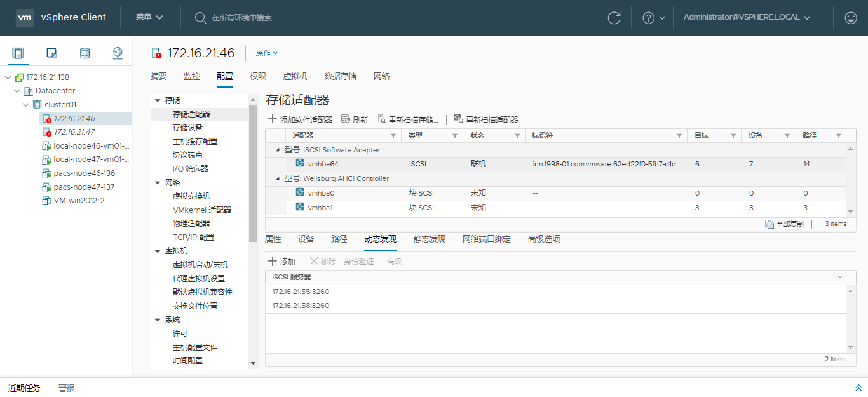This screenshot has width=868, height=397.
Task: Collapse the cluster01 tree node
Action: click(25, 105)
